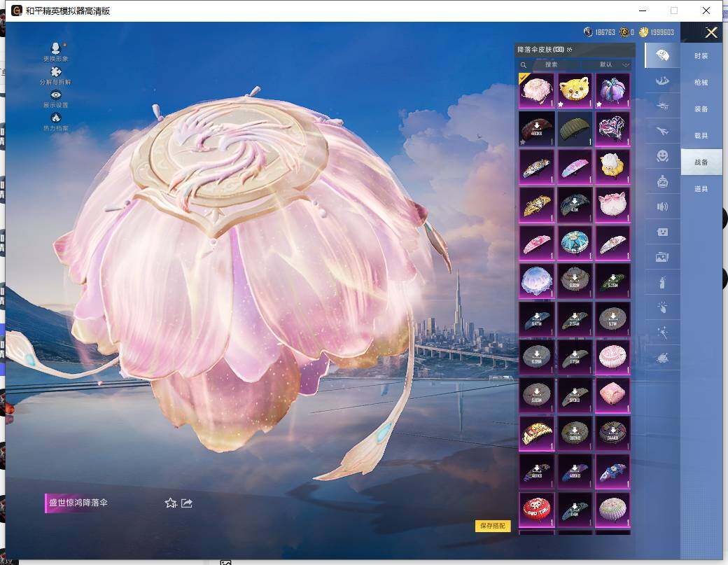Close the inventory with the X button
The width and height of the screenshot is (728, 565).
(711, 32)
